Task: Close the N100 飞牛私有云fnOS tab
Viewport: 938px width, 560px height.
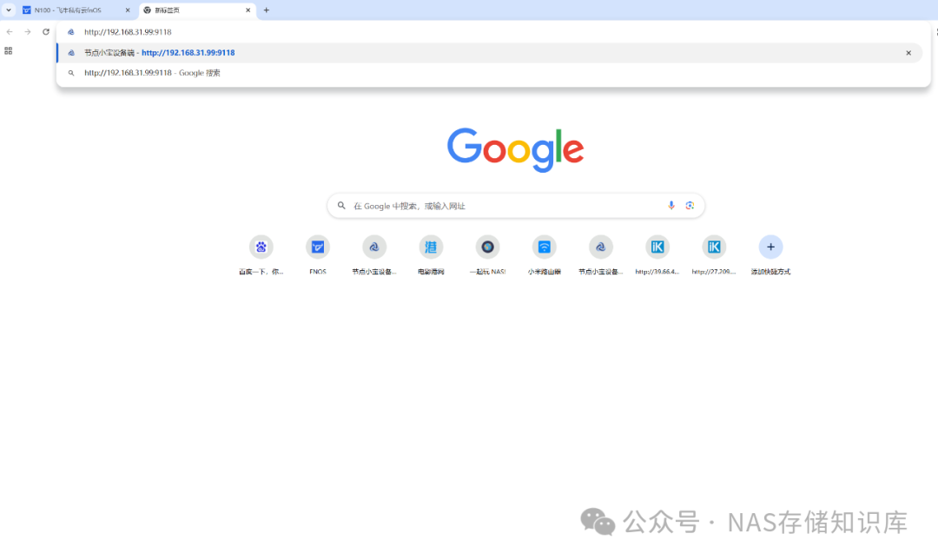Action: pyautogui.click(x=128, y=10)
